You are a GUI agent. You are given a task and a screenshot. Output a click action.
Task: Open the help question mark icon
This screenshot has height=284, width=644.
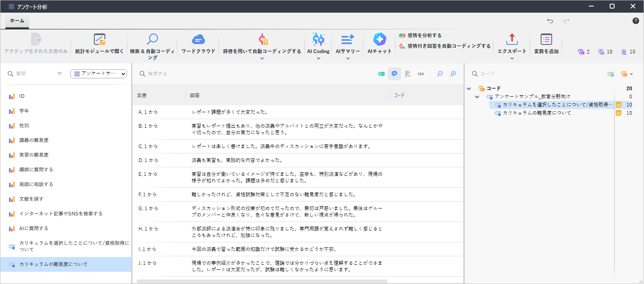(635, 21)
